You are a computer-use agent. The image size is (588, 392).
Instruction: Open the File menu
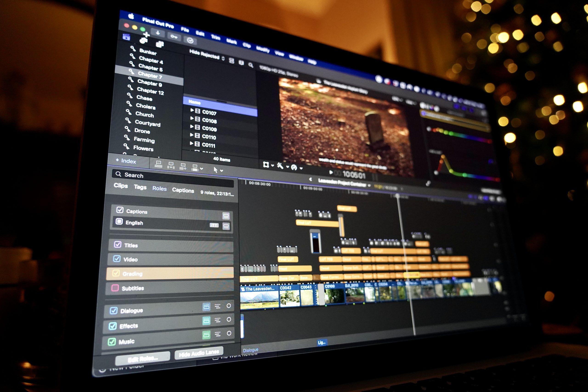[x=185, y=30]
